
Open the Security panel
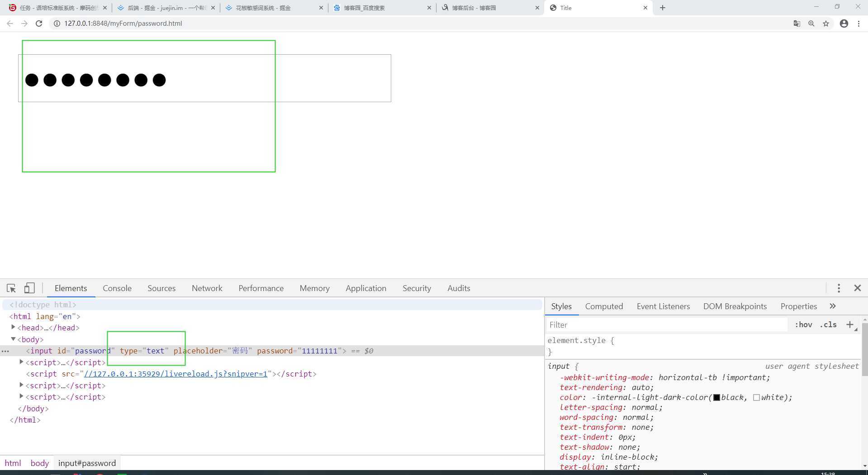click(x=417, y=288)
